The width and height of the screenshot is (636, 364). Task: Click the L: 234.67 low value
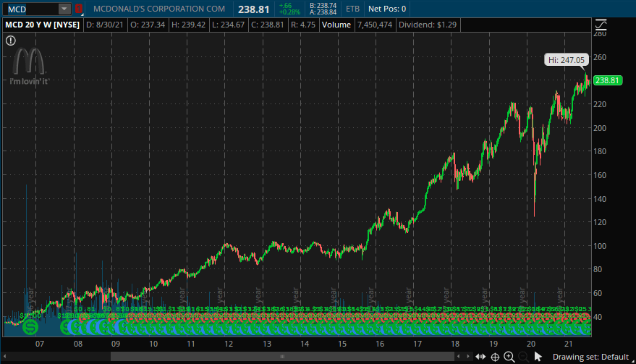coord(229,25)
